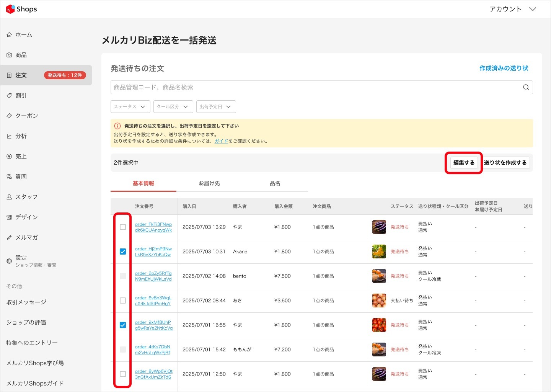Screen dimensions: 551x392
Task: Open order link order_2pZy5RfTg
Action: click(x=153, y=276)
